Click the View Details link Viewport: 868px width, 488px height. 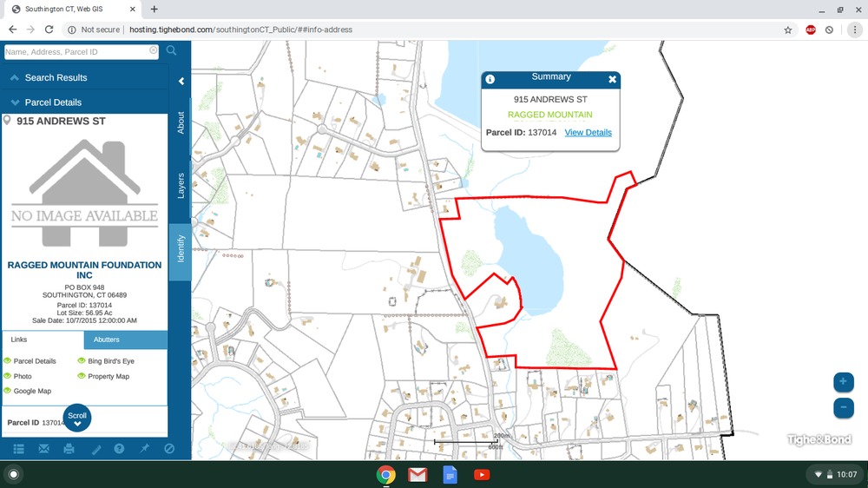588,133
